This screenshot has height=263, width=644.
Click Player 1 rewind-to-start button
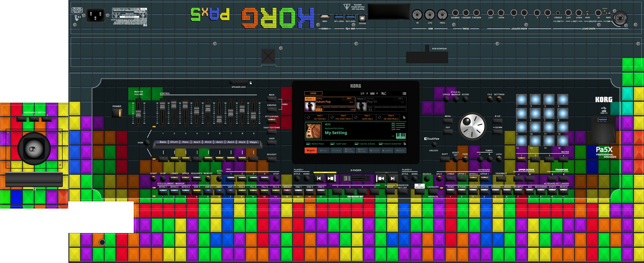(319, 178)
